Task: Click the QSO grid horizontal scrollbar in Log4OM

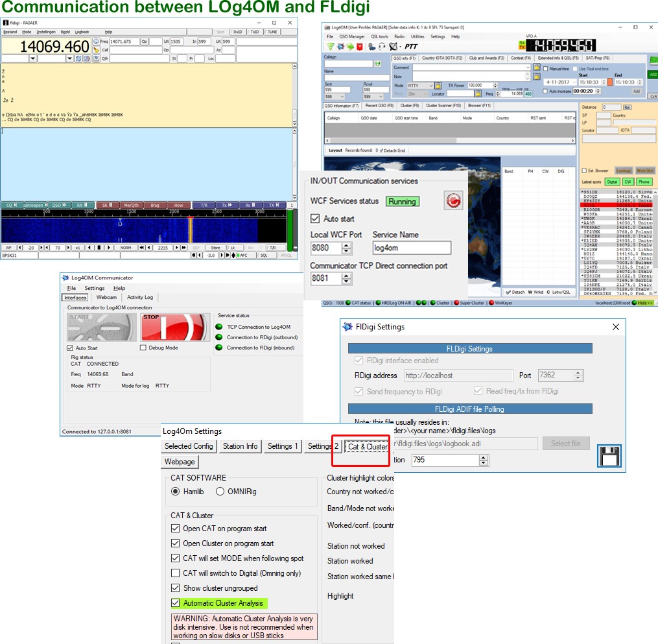Action: pos(450,141)
